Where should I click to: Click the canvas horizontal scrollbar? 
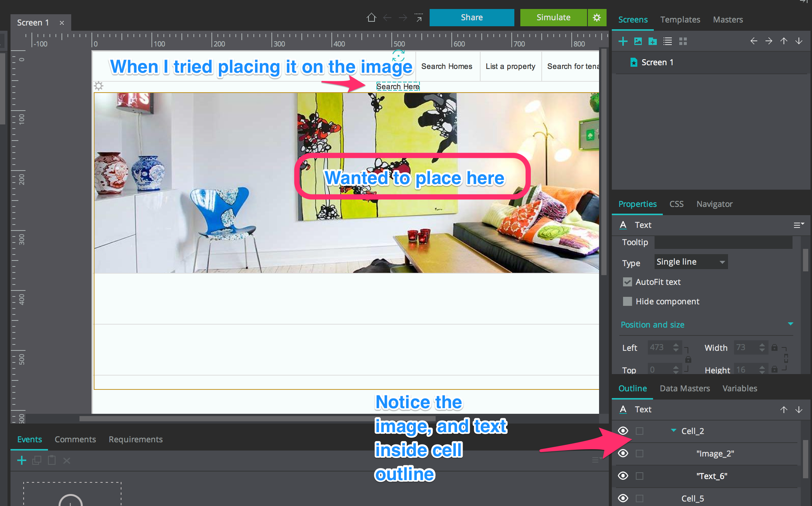tap(257, 418)
